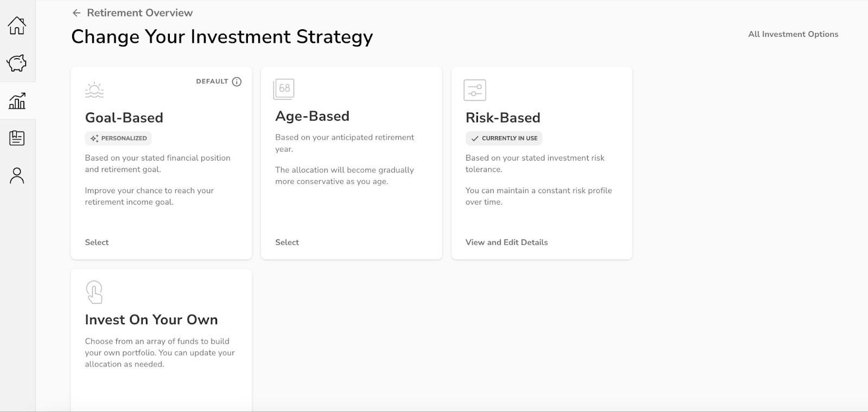The width and height of the screenshot is (868, 412).
Task: Click the back arrow beside Retirement Overview
Action: pyautogui.click(x=76, y=13)
